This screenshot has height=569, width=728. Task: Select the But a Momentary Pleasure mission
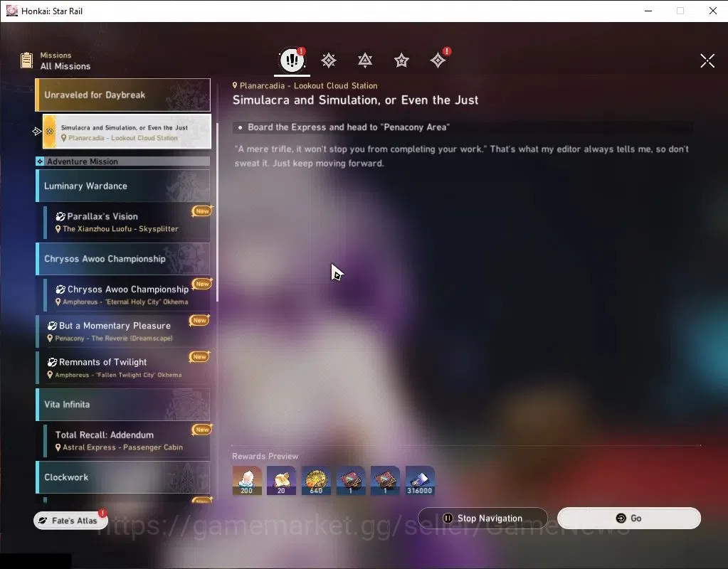click(x=123, y=331)
